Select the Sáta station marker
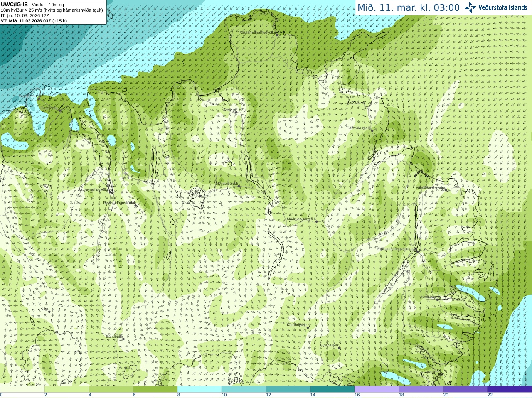The height and width of the screenshot is (398, 532). tap(49, 312)
